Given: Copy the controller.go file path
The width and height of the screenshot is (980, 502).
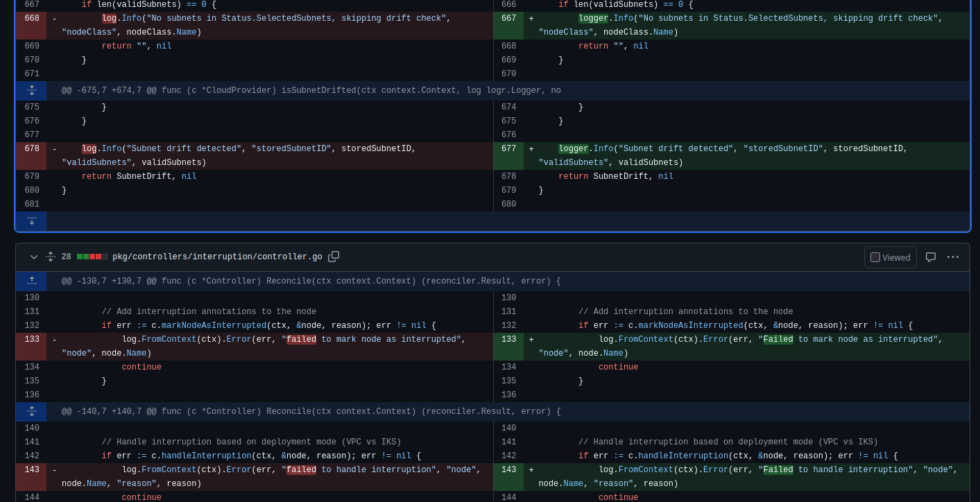Looking at the screenshot, I should (x=334, y=257).
